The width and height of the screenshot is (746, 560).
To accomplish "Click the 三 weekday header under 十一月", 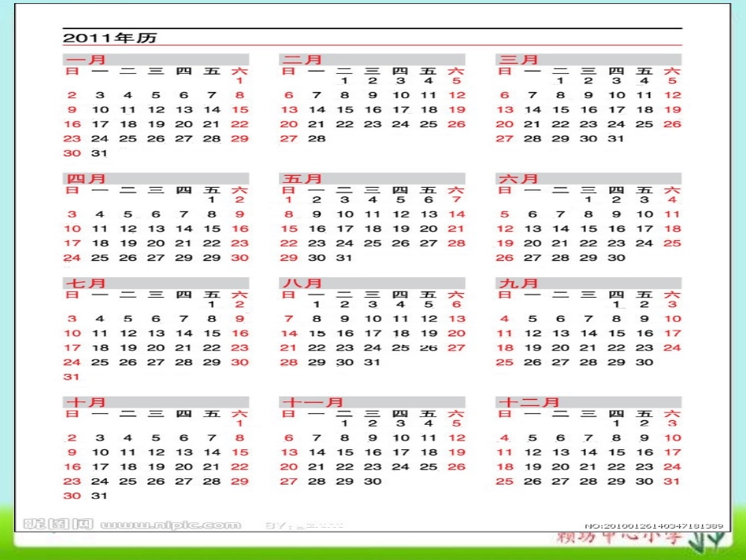I will click(x=372, y=414).
